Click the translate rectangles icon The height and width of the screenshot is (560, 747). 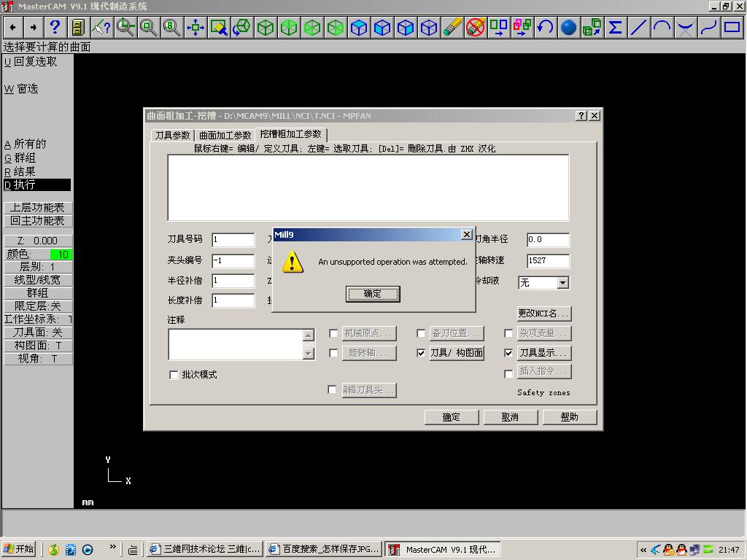(499, 28)
